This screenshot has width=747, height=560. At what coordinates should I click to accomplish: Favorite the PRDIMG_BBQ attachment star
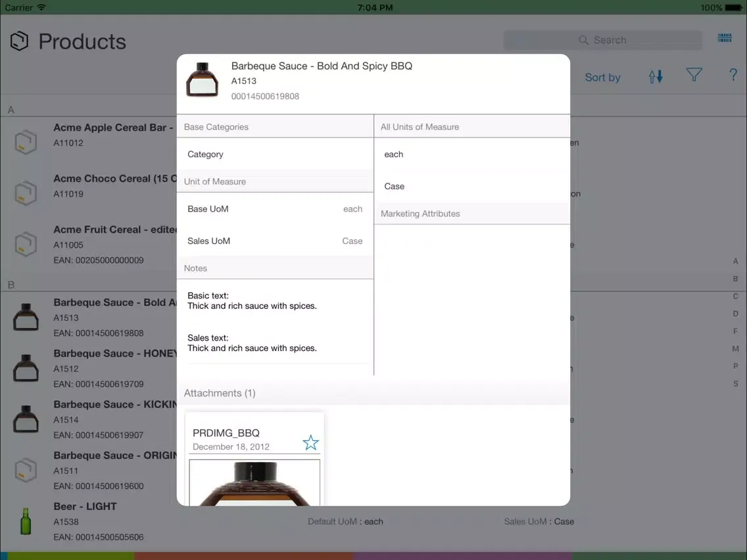click(x=310, y=442)
